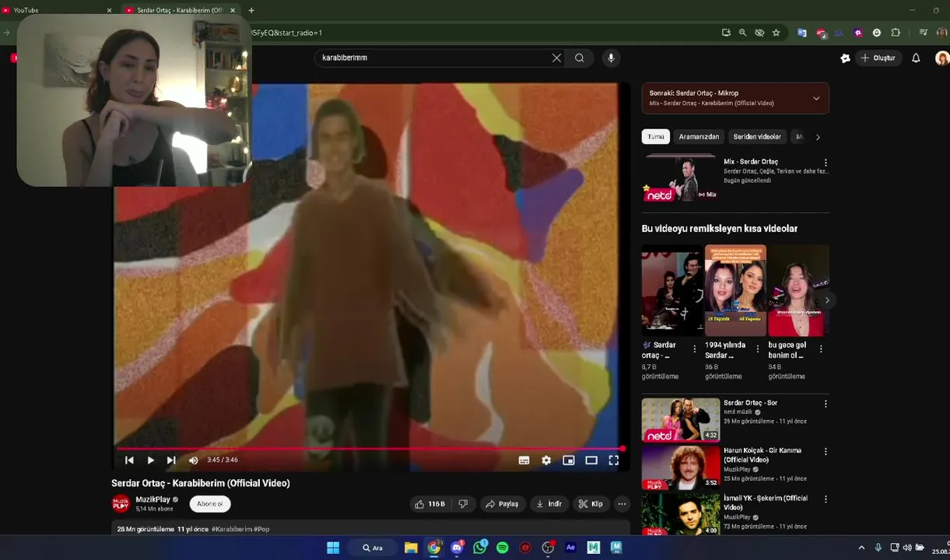This screenshot has width=950, height=560.
Task: Open the video in full screen
Action: click(613, 460)
